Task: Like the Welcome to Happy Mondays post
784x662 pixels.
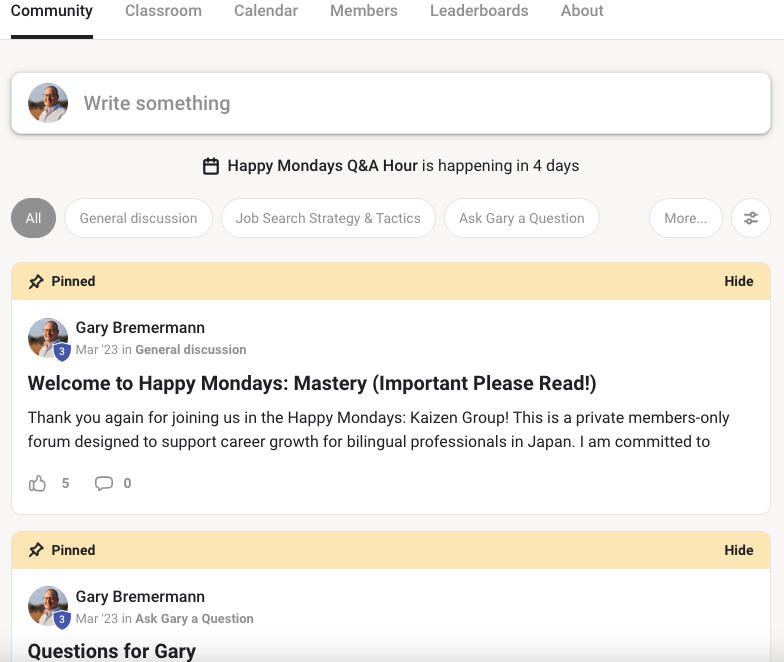Action: pyautogui.click(x=38, y=483)
